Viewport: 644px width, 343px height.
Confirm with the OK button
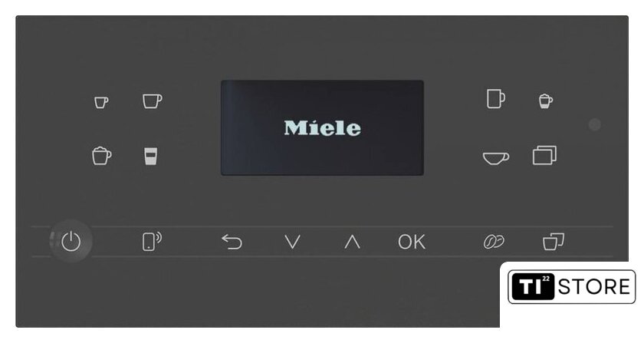pos(412,242)
